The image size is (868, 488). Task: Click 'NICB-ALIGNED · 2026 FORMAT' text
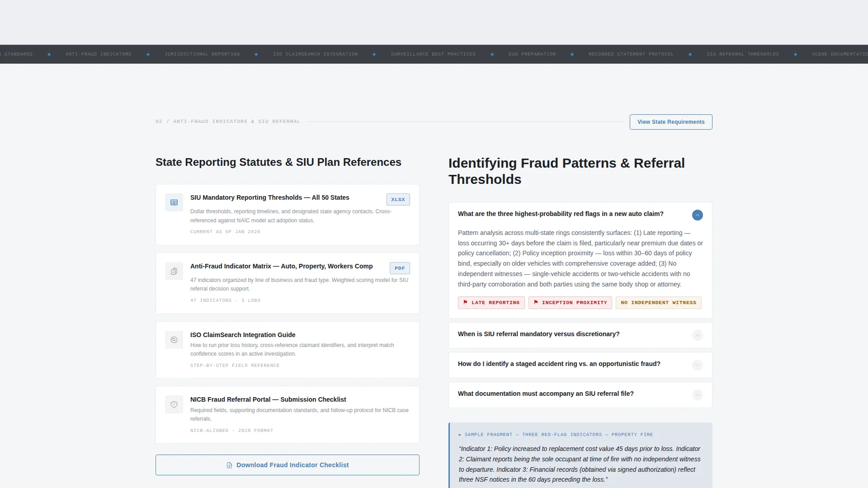[231, 431]
